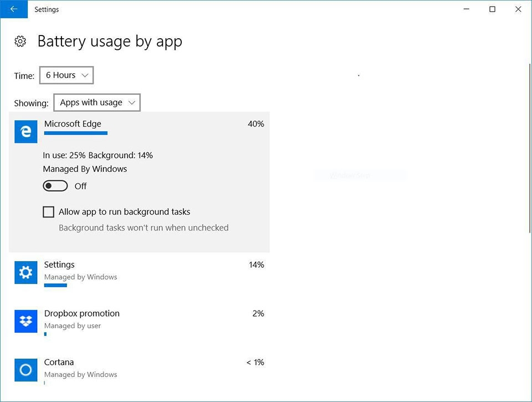
Task: Click the Microsoft Edge app icon
Action: tap(26, 131)
